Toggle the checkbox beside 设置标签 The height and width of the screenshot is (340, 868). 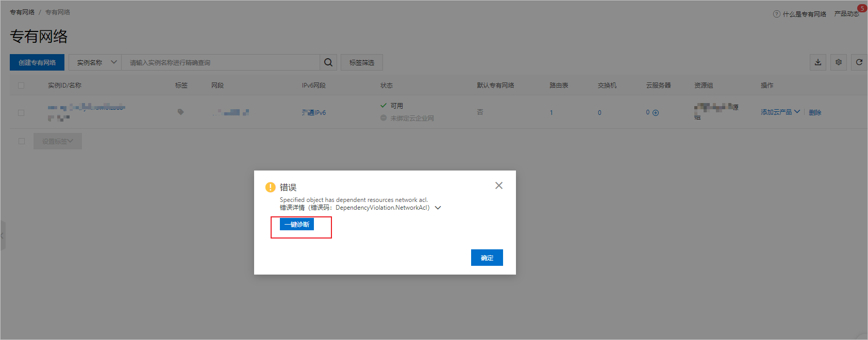[22, 141]
